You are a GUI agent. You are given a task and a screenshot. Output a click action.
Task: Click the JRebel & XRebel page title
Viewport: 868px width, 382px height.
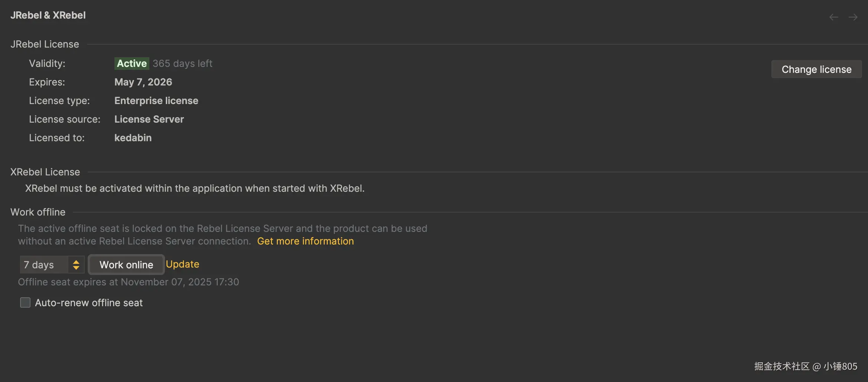point(48,15)
